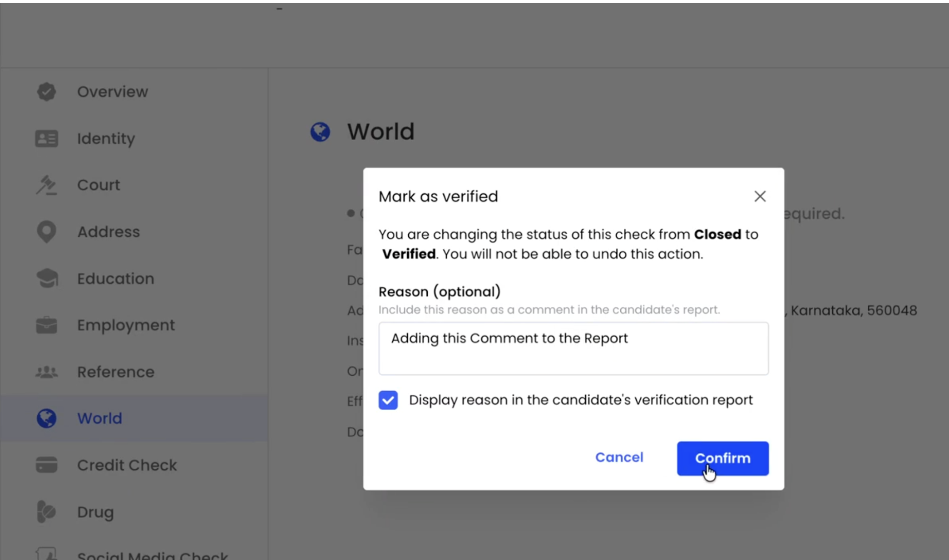Close the Mark as verified dialog
The image size is (949, 560).
tap(760, 196)
